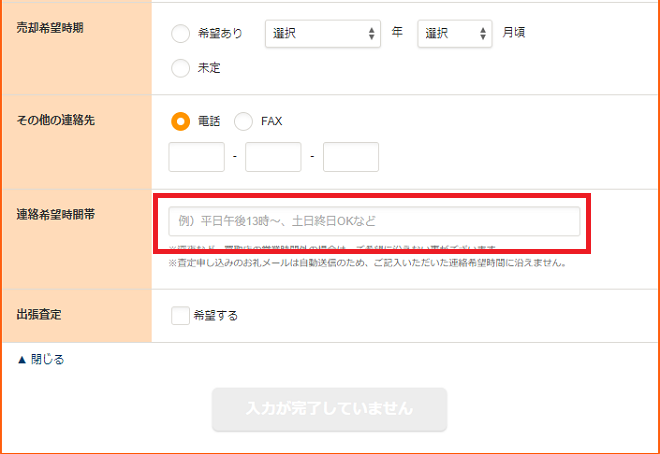Select 電話 as contact type
The height and width of the screenshot is (454, 660).
click(x=181, y=121)
